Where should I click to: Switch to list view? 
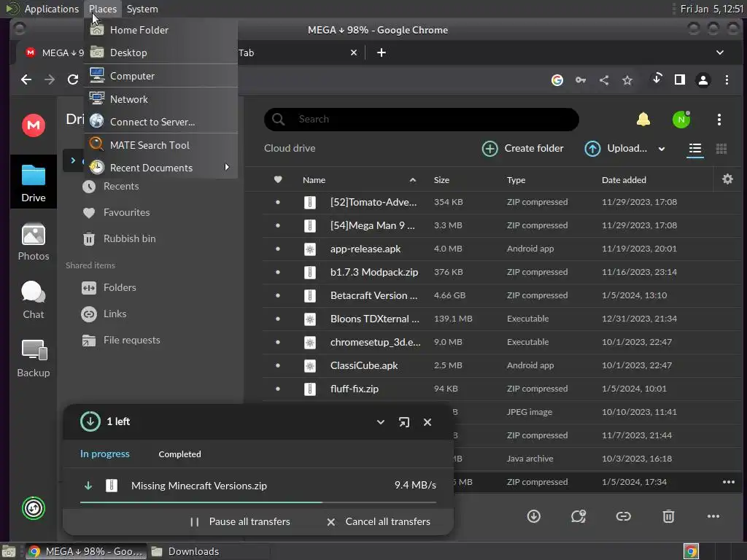(695, 149)
